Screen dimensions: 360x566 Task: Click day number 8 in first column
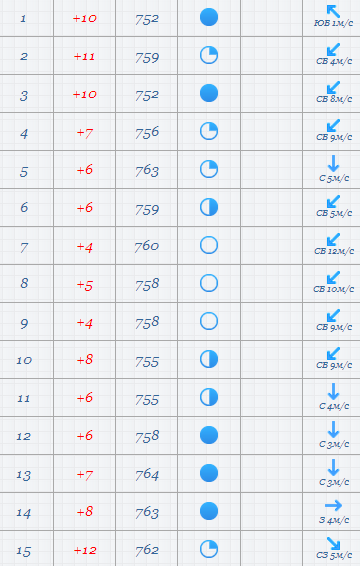(24, 283)
